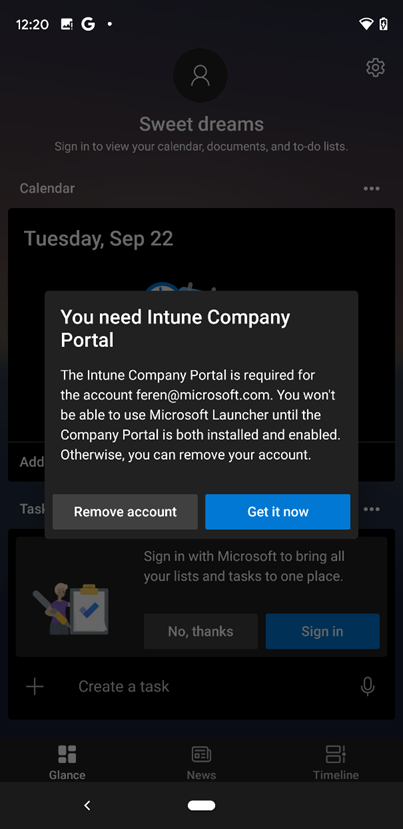
Task: Tap the Remove account button
Action: (125, 512)
